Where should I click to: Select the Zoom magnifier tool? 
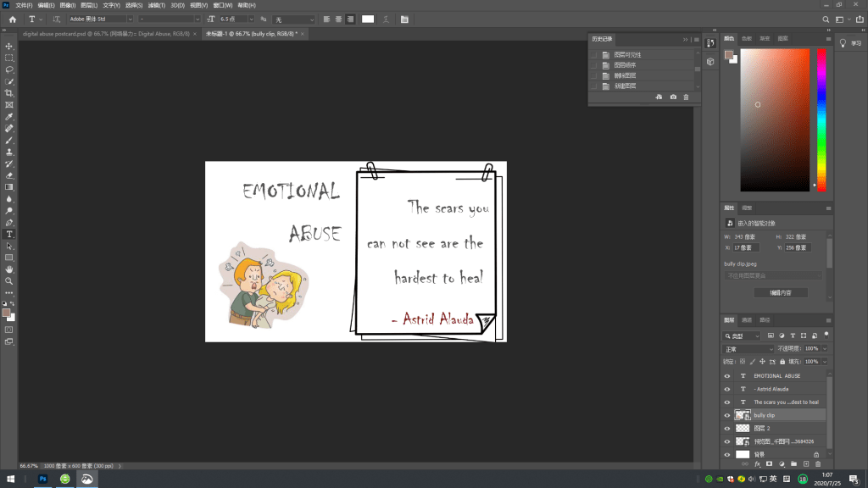(9, 280)
